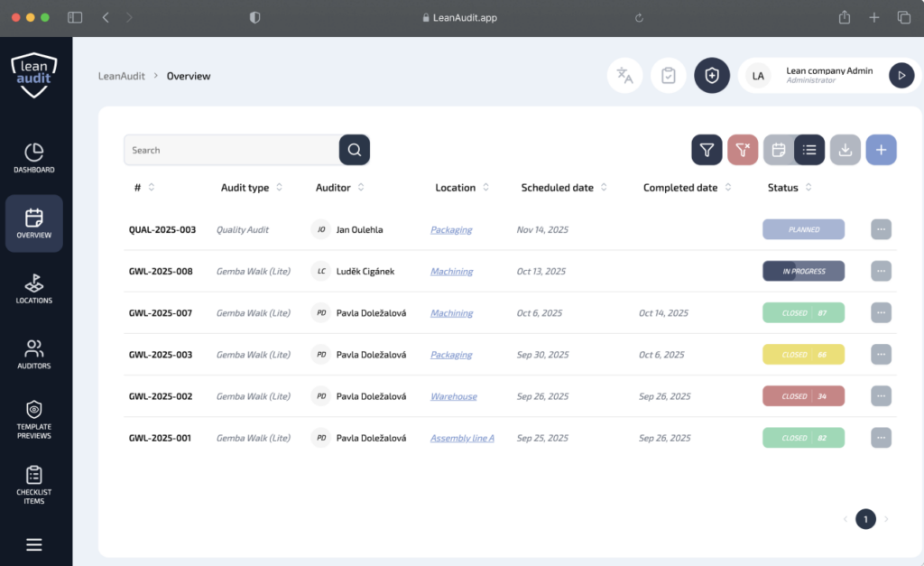Click the shield plus icon in header

click(x=712, y=76)
